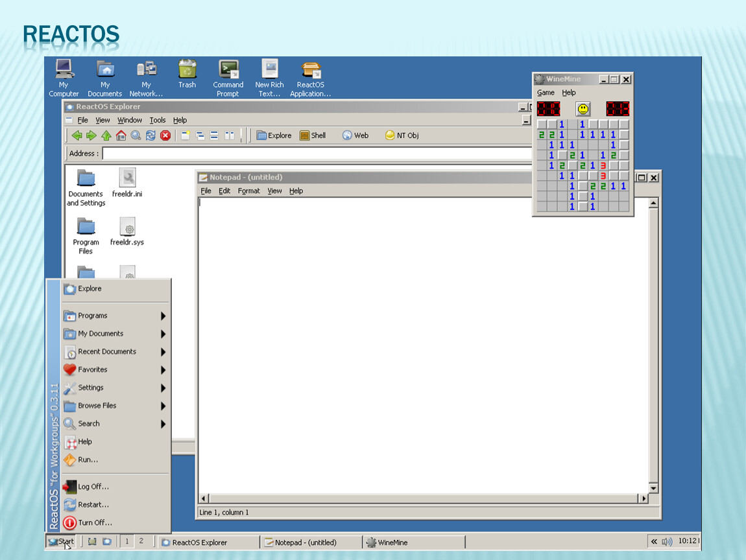Expand the Settings submenu
This screenshot has height=560, width=746.
tap(115, 388)
